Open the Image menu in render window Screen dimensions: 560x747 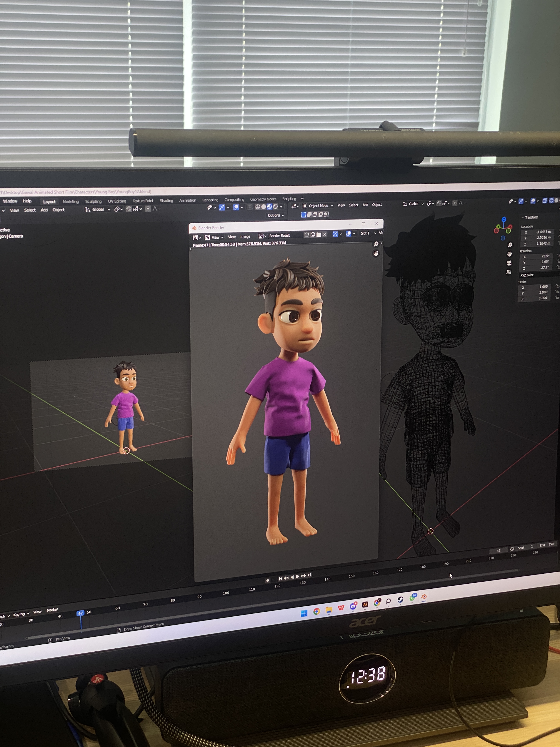point(245,237)
